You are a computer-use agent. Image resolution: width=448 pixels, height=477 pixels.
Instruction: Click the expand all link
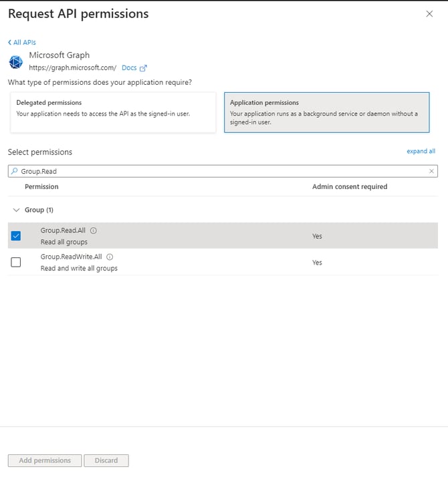click(x=421, y=151)
